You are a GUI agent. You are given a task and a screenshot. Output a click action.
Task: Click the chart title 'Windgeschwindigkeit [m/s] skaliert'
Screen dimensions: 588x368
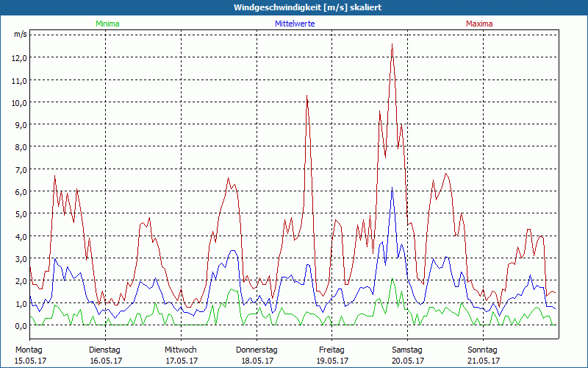point(307,7)
